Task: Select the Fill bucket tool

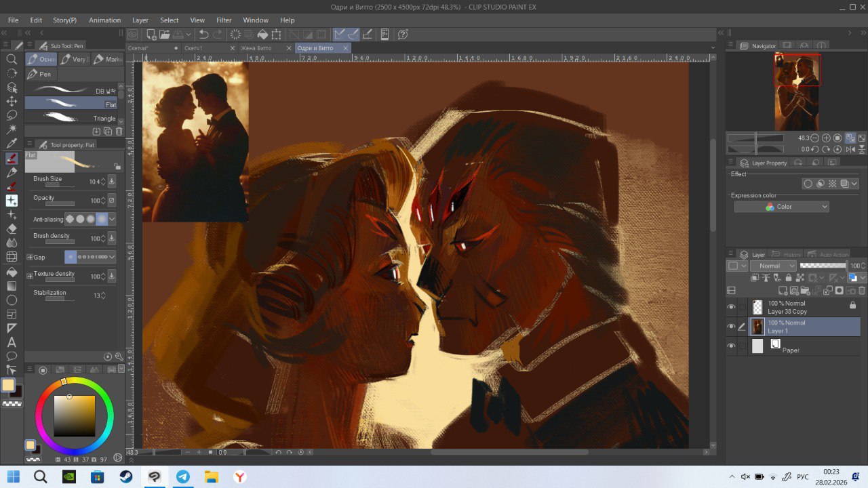Action: point(12,271)
